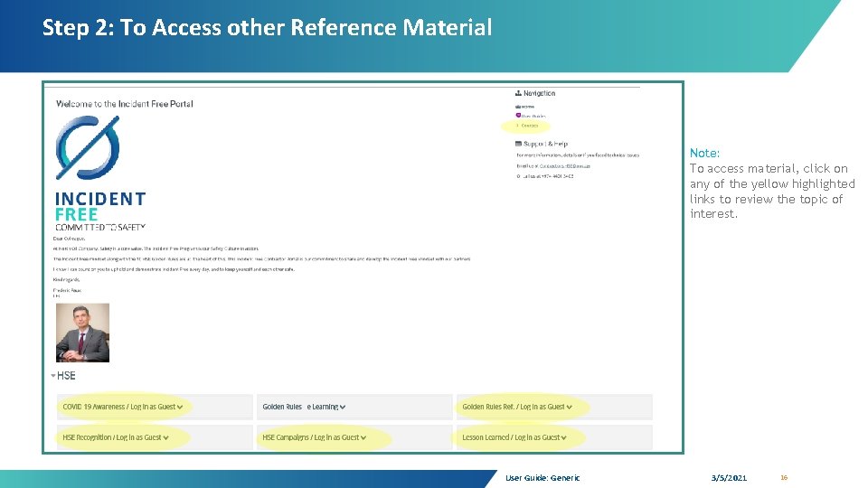Open HSE Recognition / Log in as Guest
The image size is (868, 488).
tap(112, 437)
